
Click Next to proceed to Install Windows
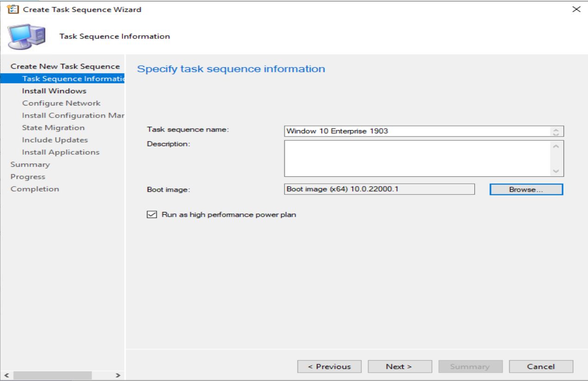click(399, 366)
